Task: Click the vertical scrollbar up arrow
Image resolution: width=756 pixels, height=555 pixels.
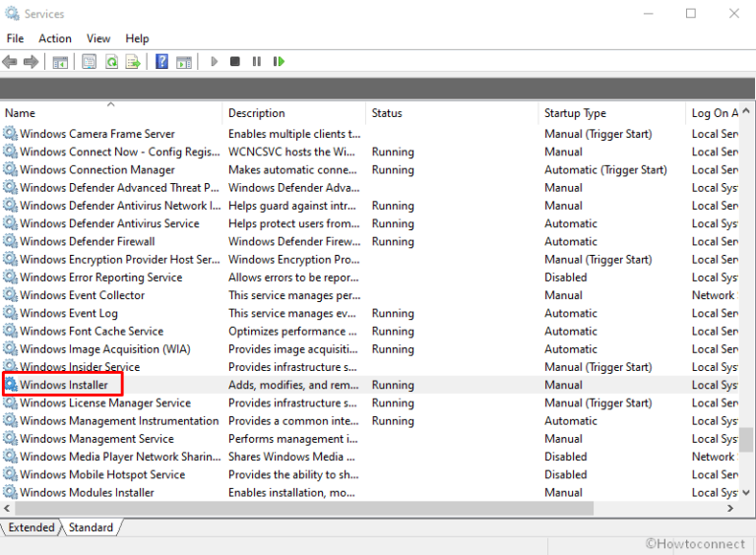Action: pyautogui.click(x=746, y=111)
